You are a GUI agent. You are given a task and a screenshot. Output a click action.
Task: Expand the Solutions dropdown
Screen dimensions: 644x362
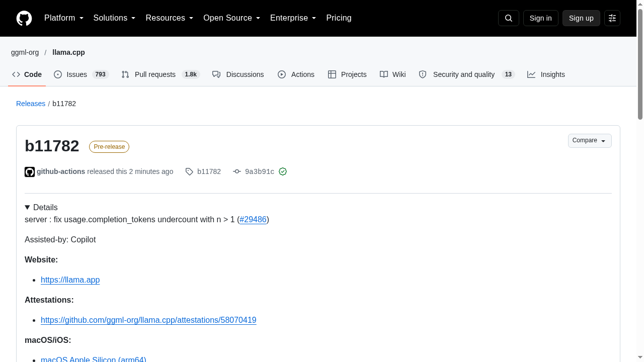[115, 18]
